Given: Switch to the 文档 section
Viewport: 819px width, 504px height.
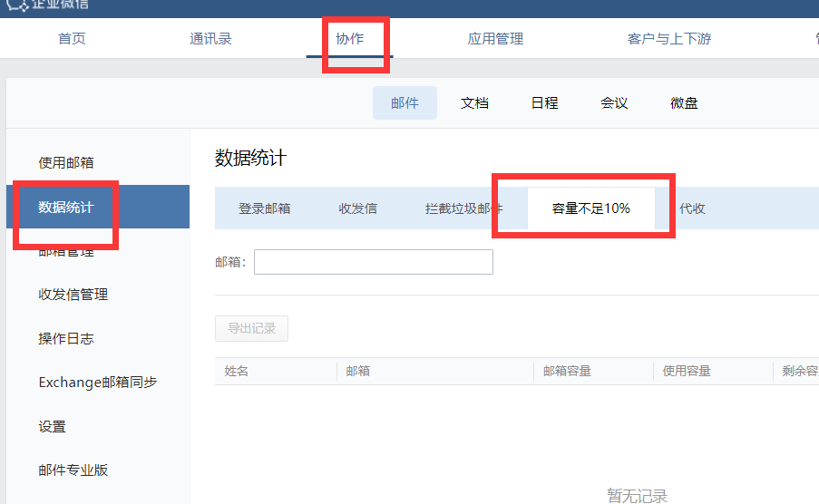Looking at the screenshot, I should pos(474,103).
